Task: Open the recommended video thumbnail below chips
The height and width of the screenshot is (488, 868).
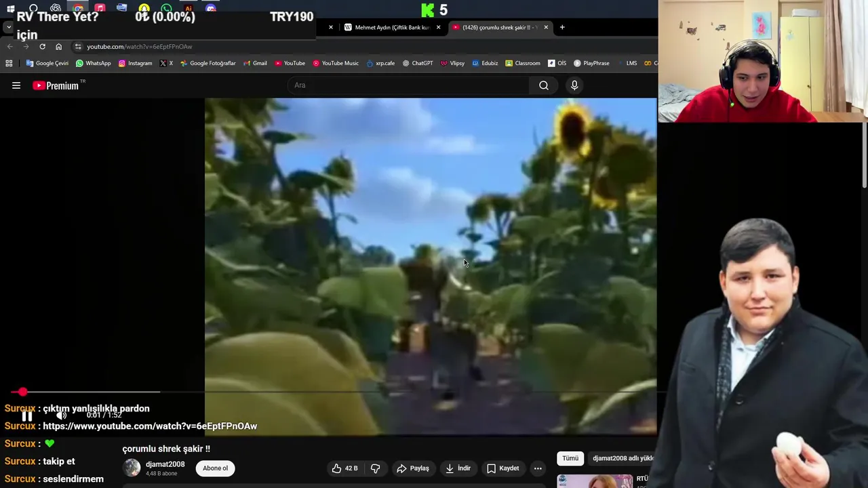Action: [x=595, y=481]
